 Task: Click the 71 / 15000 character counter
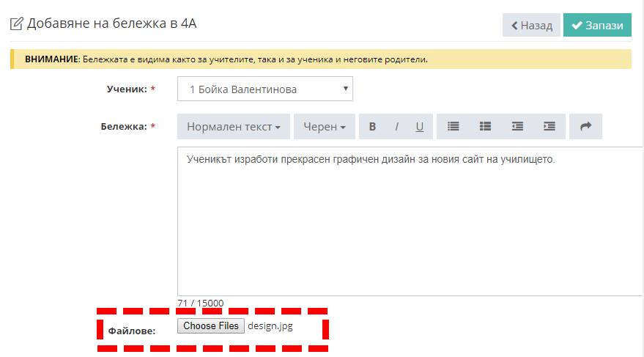coord(201,303)
